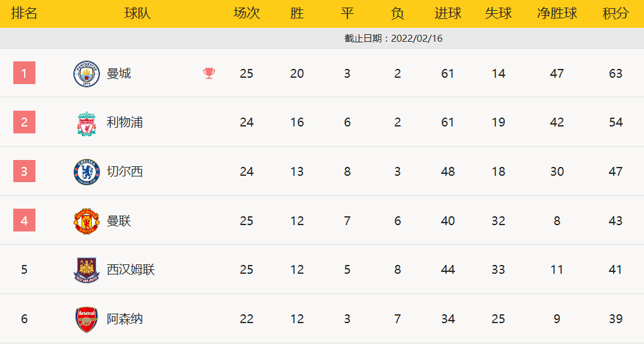Open the 西汉姆联 team link
The image size is (644, 344).
pyautogui.click(x=131, y=269)
